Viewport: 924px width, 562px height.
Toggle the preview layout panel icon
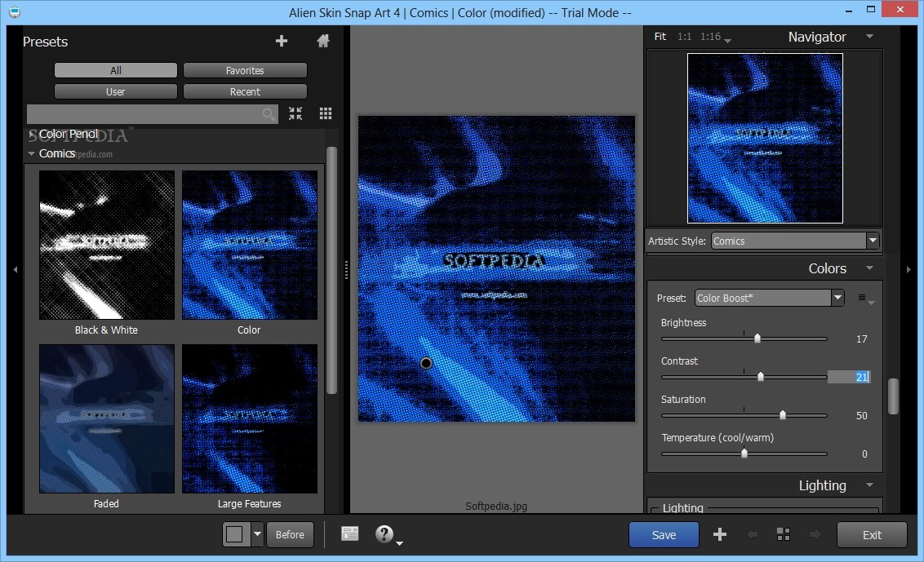tap(349, 533)
